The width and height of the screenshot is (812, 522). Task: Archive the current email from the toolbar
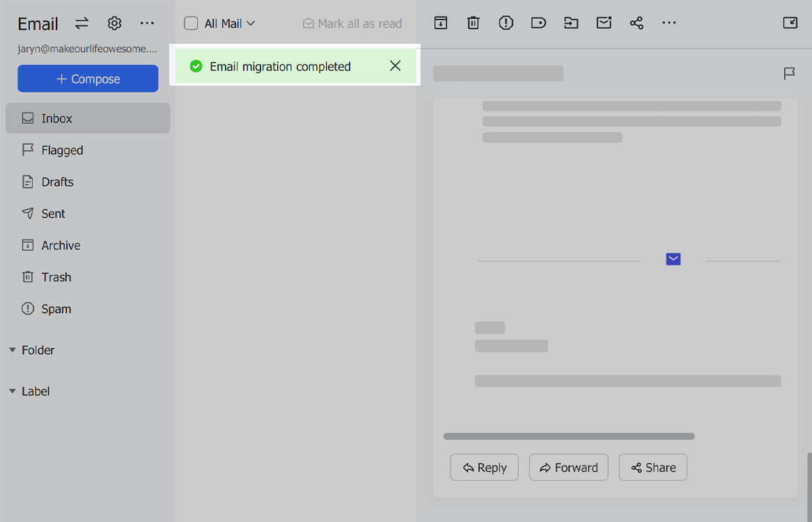tap(440, 22)
